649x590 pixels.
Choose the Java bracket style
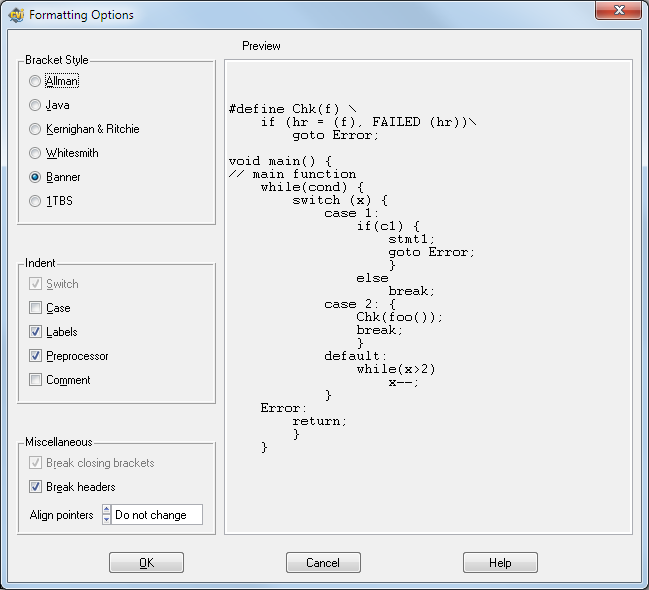click(36, 105)
